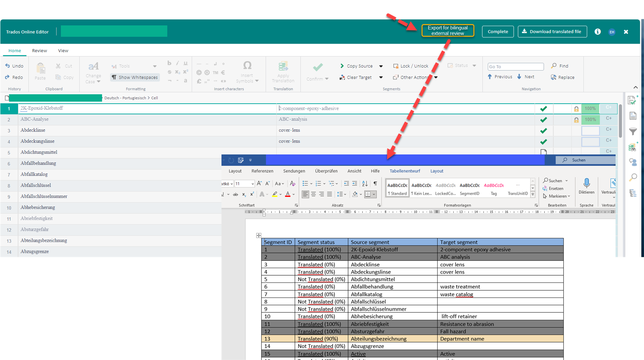Toggle subscript formatting in Word ribbon
The width and height of the screenshot is (644, 360).
(244, 194)
